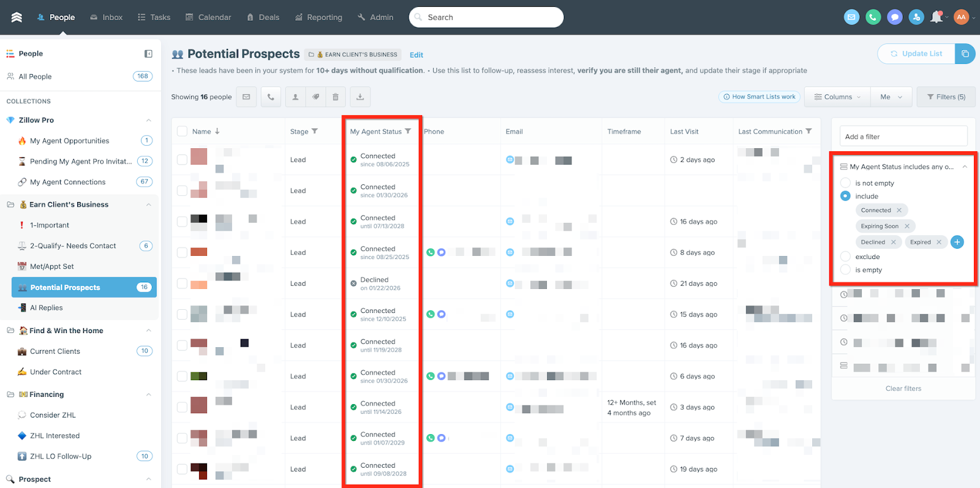
Task: Open the Me assignee dropdown
Action: [891, 97]
